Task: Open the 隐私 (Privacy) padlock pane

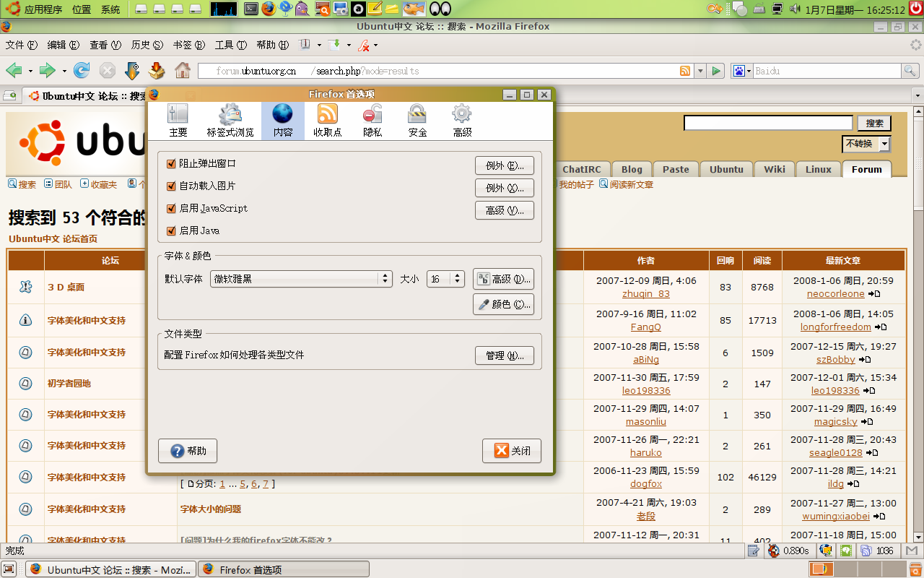Action: coord(372,121)
